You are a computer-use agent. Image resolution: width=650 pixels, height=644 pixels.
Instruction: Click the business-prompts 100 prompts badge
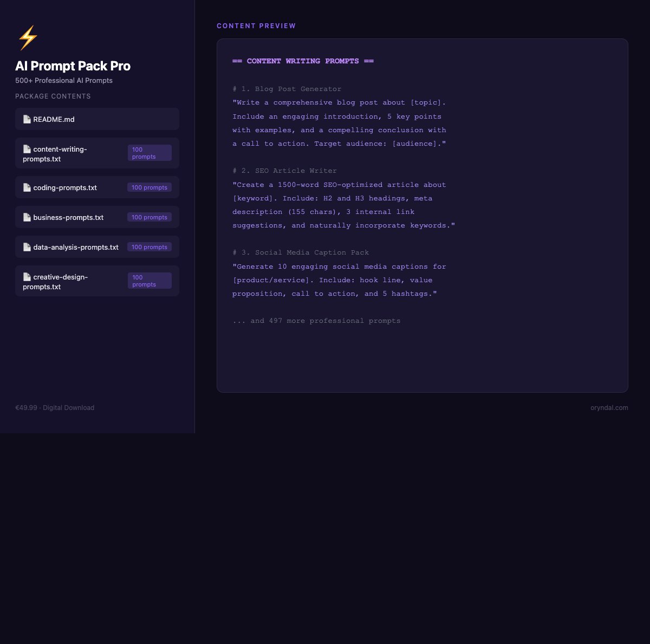149,217
